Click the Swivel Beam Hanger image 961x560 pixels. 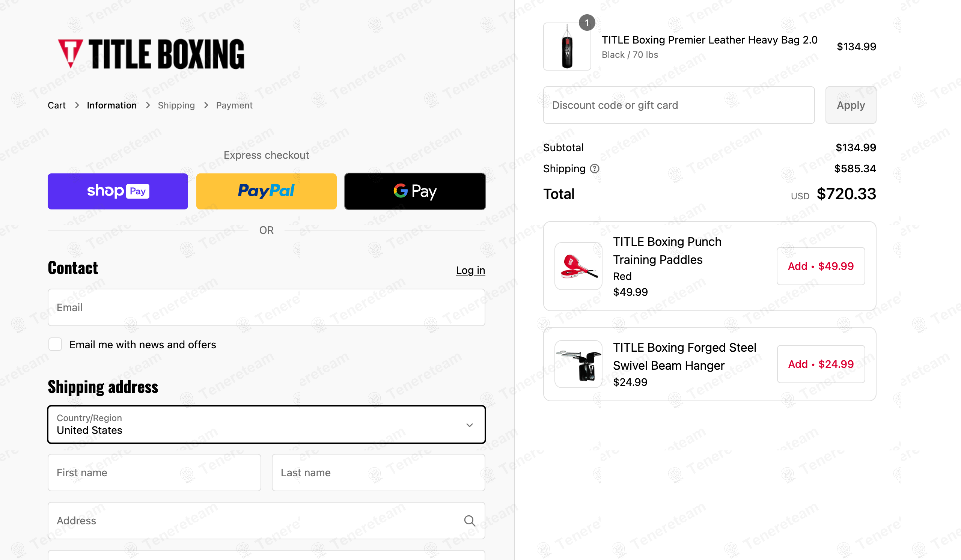click(x=578, y=364)
